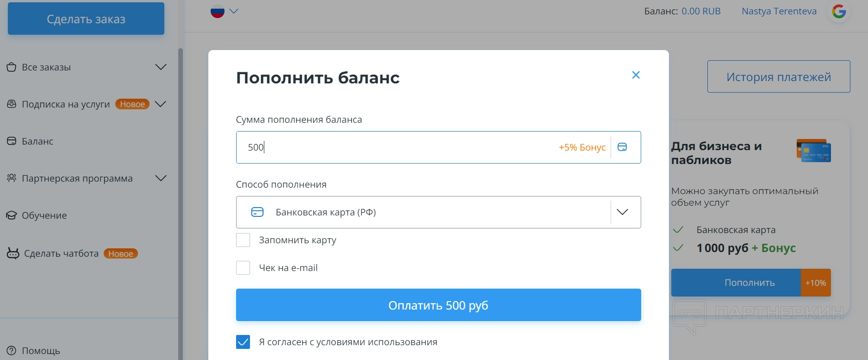Expand the Все заказы sidebar section
Image resolution: width=868 pixels, height=360 pixels.
[x=161, y=67]
